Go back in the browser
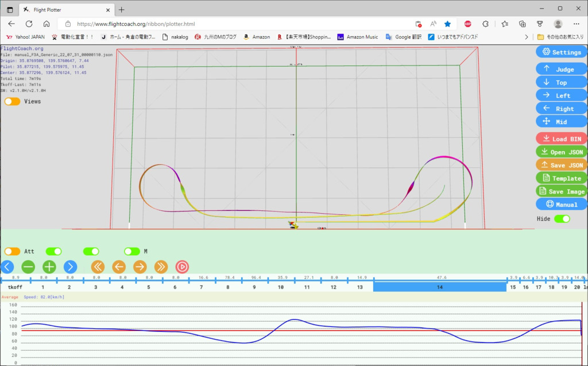 pos(11,24)
